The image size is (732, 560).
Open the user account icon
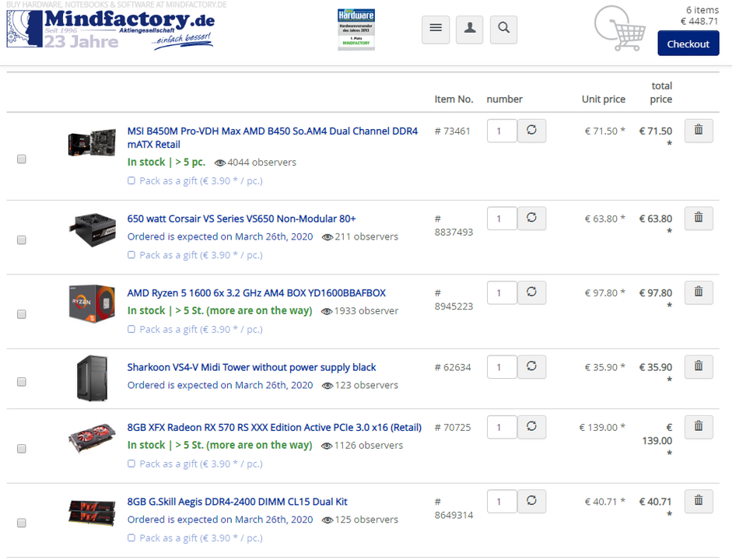point(470,30)
